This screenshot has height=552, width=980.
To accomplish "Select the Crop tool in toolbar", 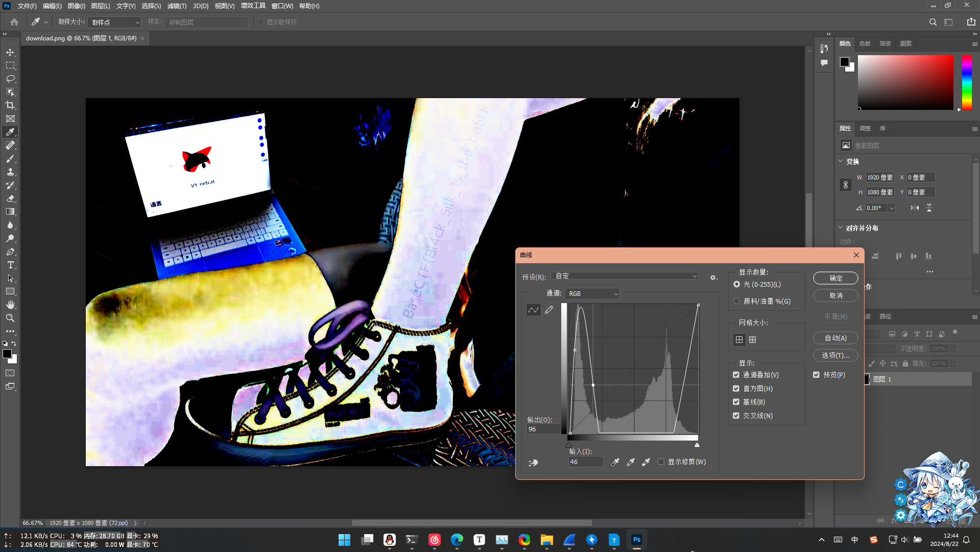I will [10, 105].
